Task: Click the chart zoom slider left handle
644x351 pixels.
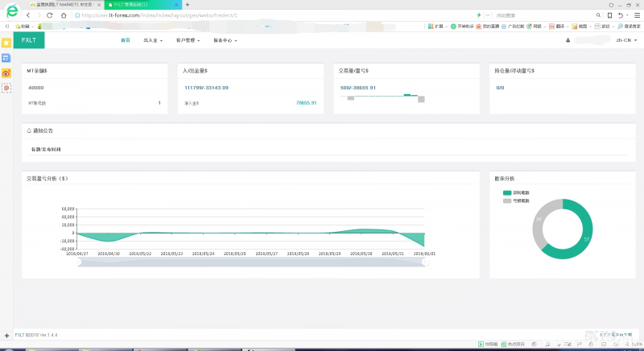Action: click(78, 262)
